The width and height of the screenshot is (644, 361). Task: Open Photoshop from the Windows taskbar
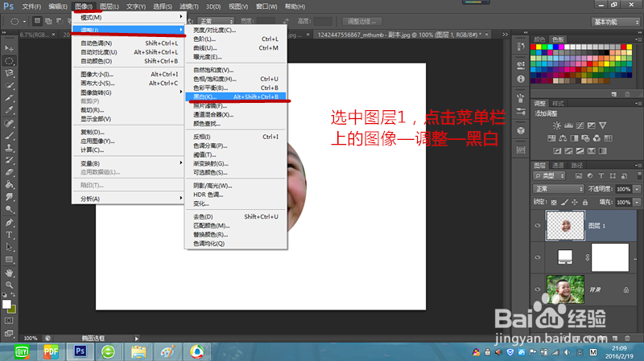[x=80, y=351]
